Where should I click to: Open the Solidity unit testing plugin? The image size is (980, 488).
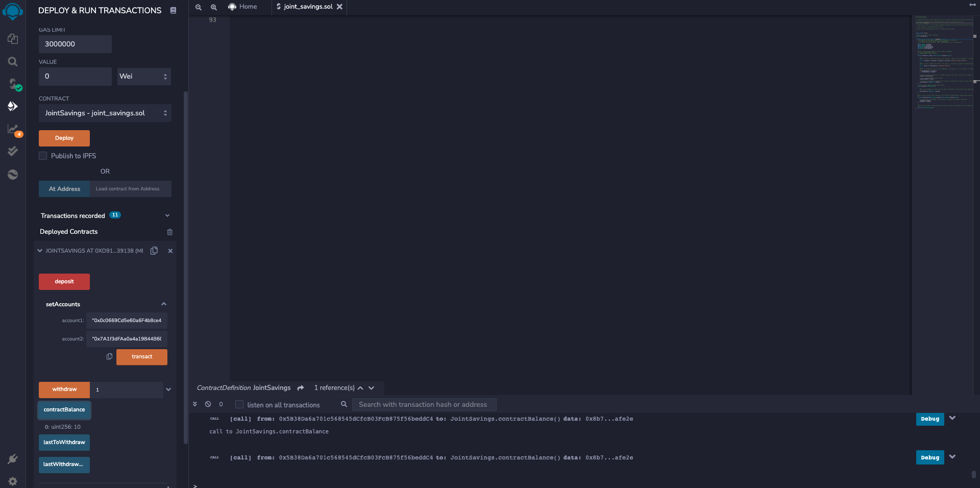click(12, 151)
